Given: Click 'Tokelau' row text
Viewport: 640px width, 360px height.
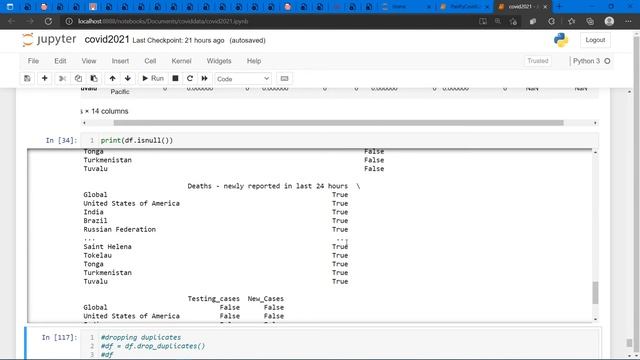Looking at the screenshot, I should [98, 256].
